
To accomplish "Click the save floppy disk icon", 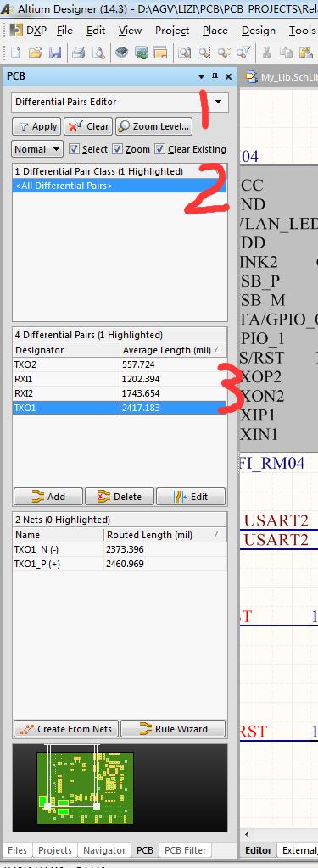I will click(x=55, y=53).
